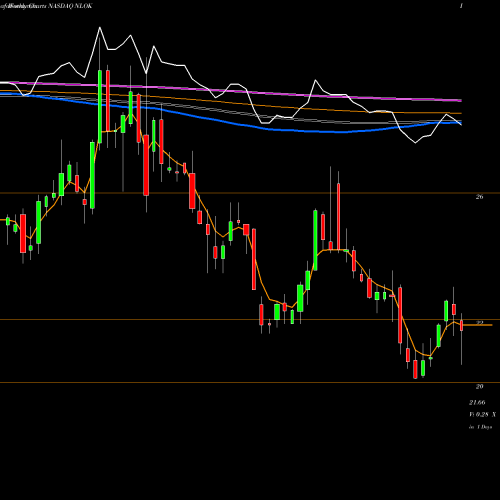Click the 'in 1 Days' caption
This screenshot has width=500, height=500.
pos(481,427)
